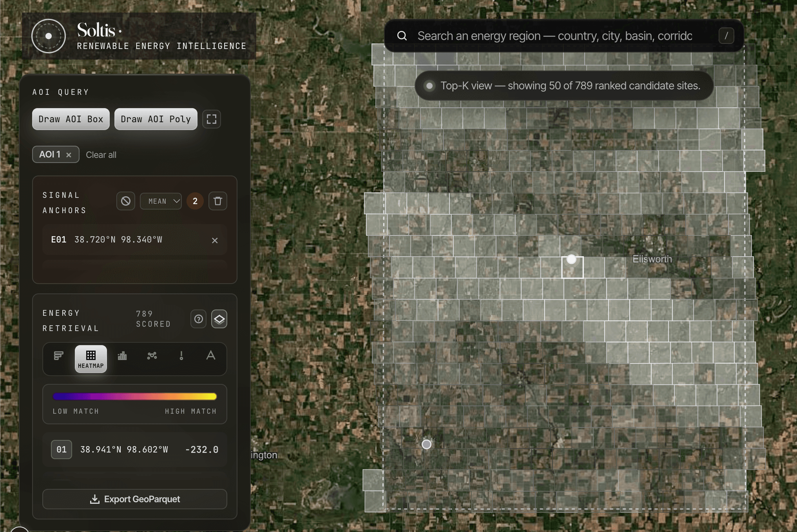The width and height of the screenshot is (797, 532).
Task: Open the MEAN aggregation dropdown
Action: coord(161,201)
